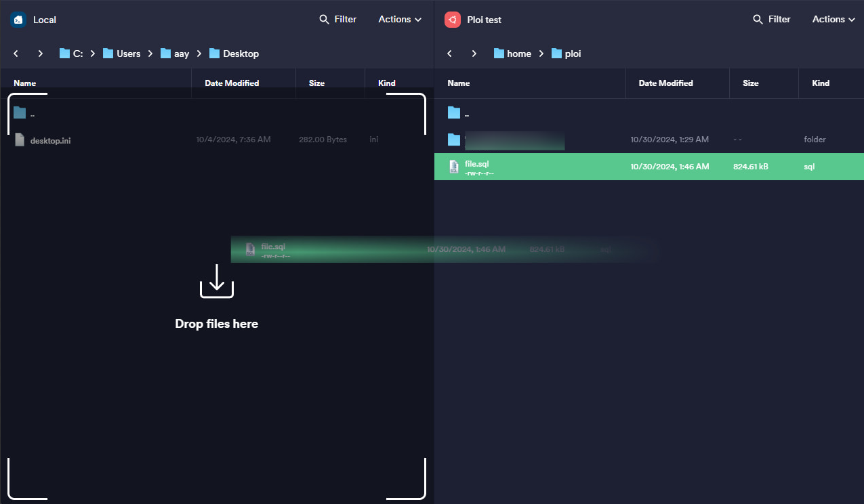Select the desktop.ini file in Local panel

coord(51,140)
